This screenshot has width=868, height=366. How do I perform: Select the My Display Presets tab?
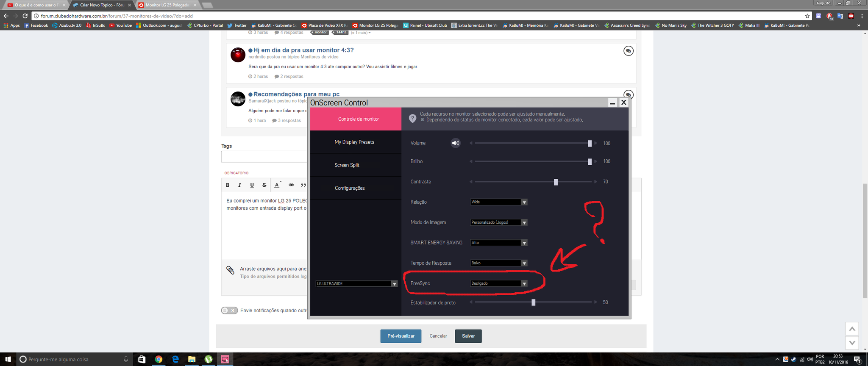point(356,142)
